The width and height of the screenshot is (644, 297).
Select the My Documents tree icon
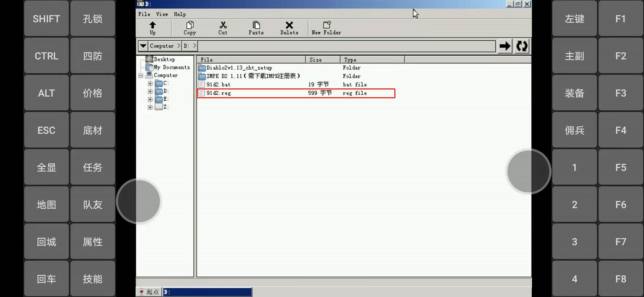(149, 67)
